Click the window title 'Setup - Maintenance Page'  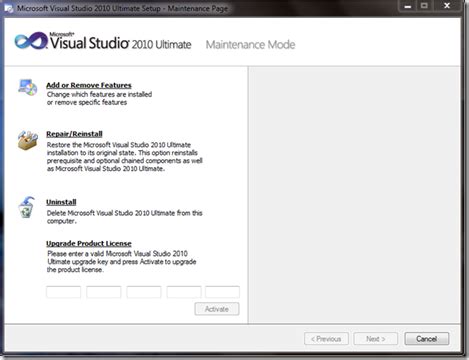(185, 8)
